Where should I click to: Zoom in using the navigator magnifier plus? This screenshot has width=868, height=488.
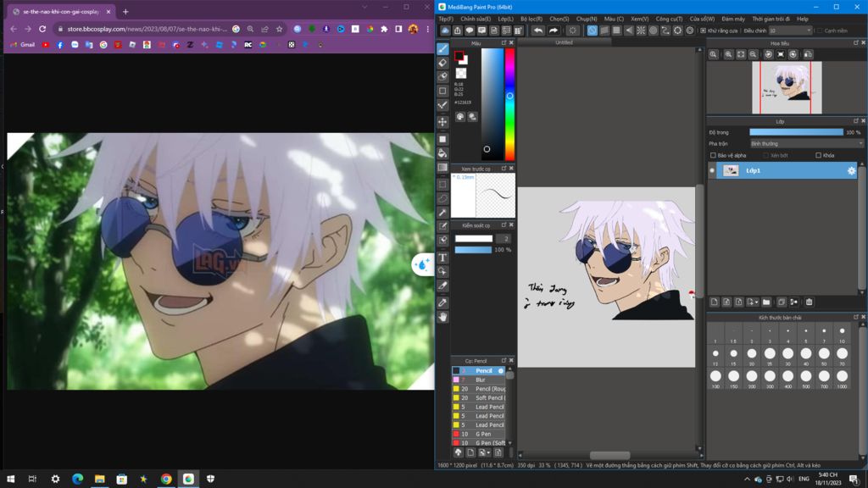pos(728,54)
